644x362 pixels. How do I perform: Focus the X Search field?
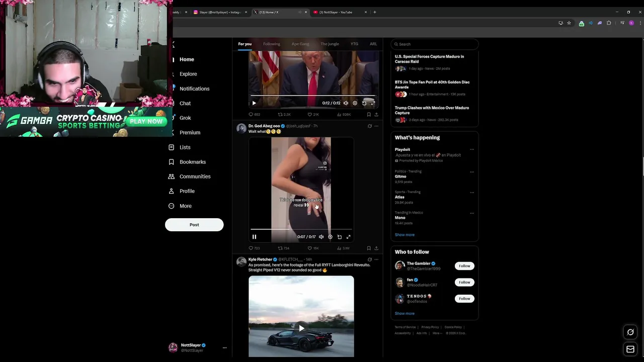434,44
